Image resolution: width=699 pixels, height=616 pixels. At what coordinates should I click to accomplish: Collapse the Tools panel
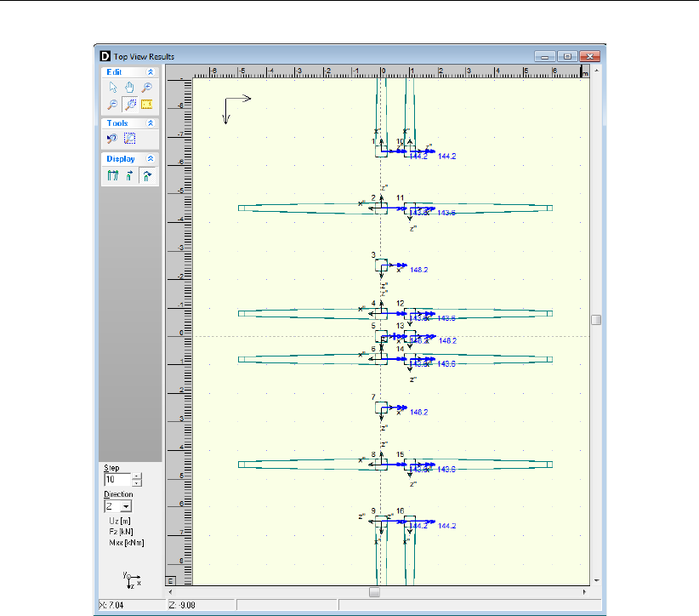(x=151, y=123)
